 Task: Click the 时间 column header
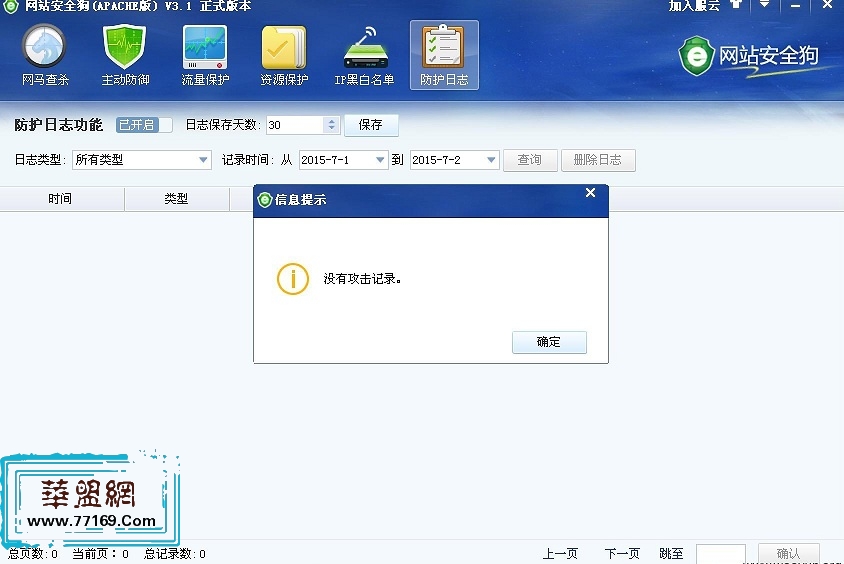click(x=60, y=199)
